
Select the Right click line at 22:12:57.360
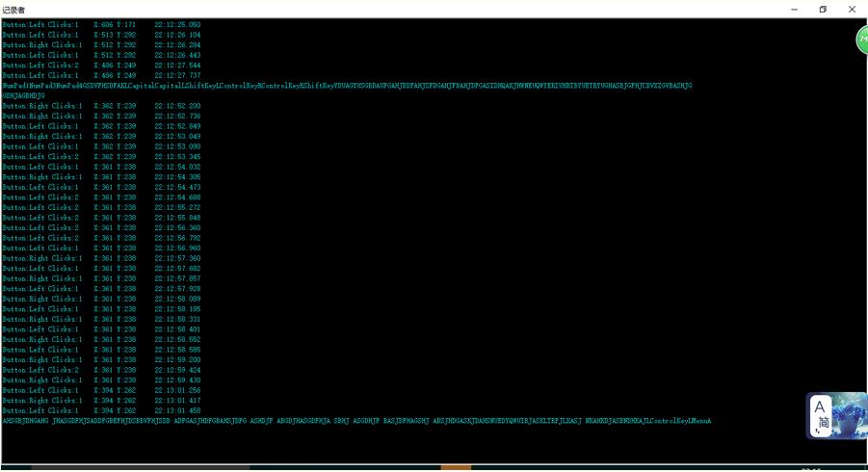tap(101, 258)
